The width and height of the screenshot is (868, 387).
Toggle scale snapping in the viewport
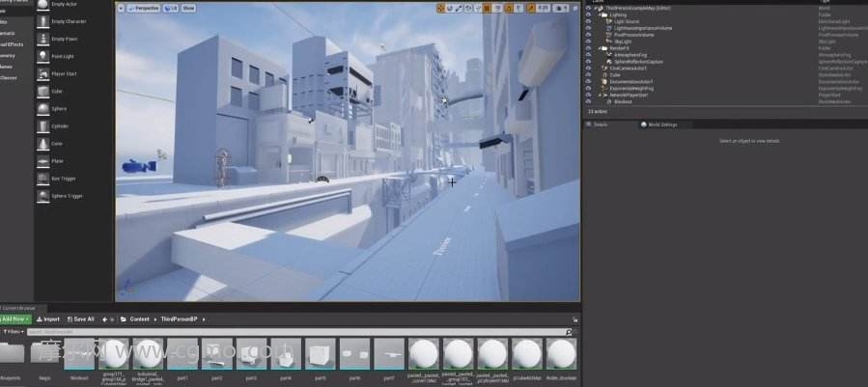click(x=531, y=9)
